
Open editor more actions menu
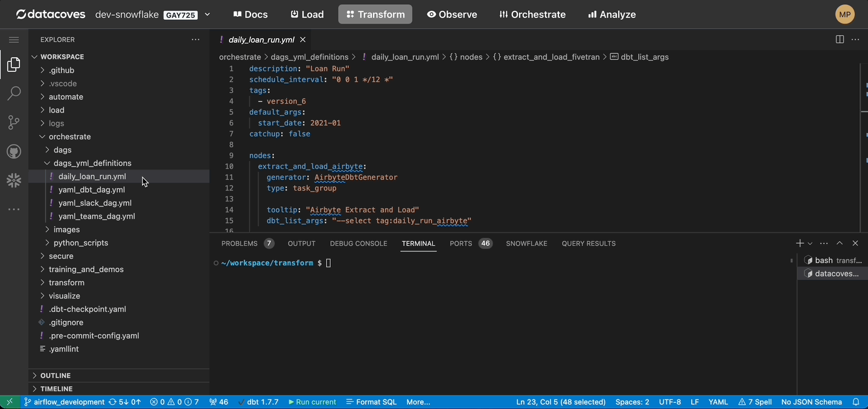[x=855, y=39]
